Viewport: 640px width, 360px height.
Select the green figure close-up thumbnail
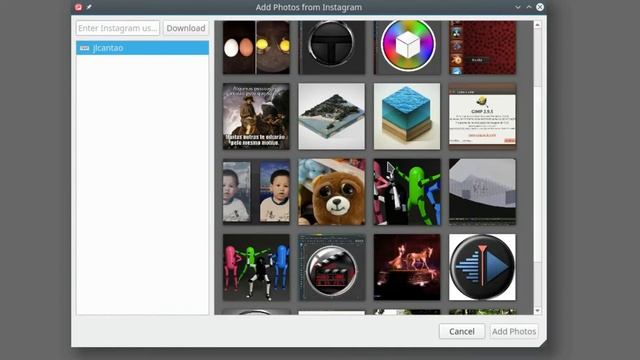(x=407, y=192)
